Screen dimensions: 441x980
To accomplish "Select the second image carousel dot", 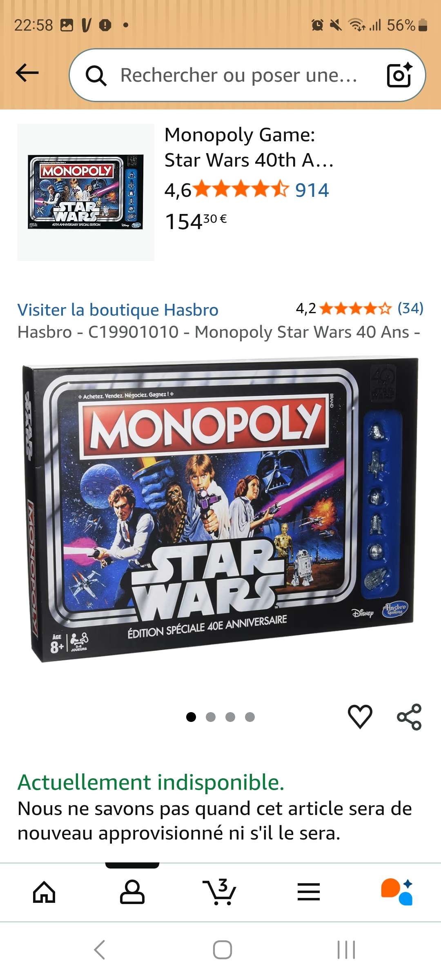I will (211, 717).
